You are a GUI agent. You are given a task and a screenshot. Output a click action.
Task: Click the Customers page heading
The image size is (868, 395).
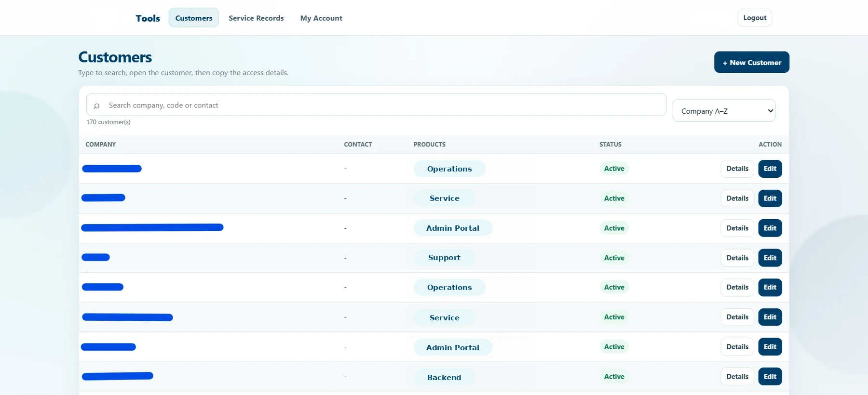[115, 57]
